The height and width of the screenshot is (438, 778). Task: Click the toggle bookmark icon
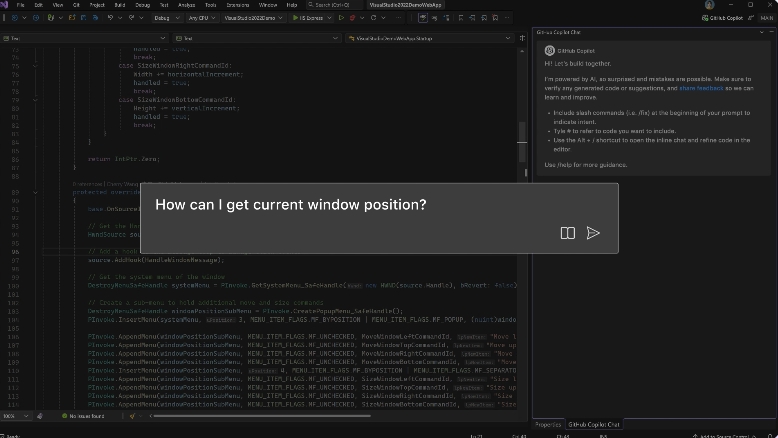(461, 18)
